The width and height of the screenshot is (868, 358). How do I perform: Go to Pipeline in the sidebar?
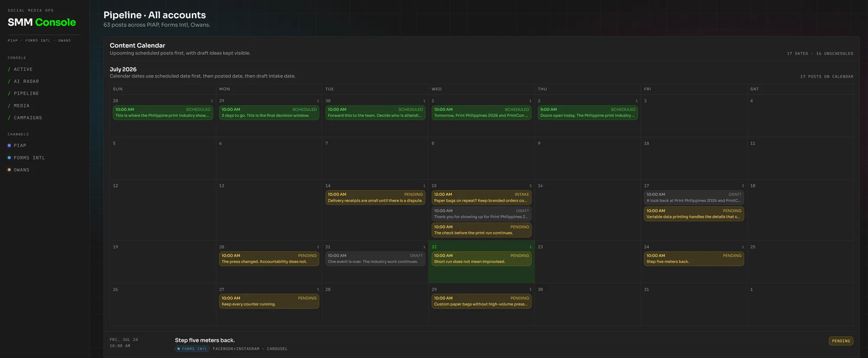tap(23, 94)
